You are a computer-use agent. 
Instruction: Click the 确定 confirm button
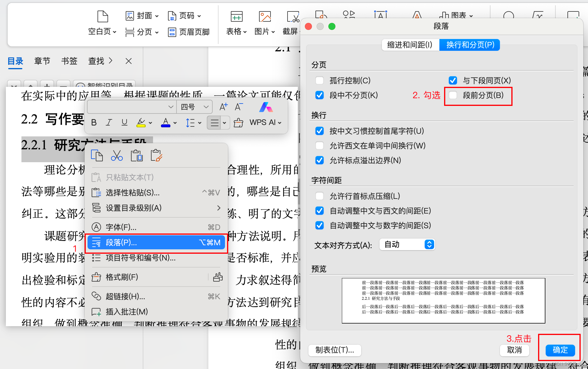point(560,350)
